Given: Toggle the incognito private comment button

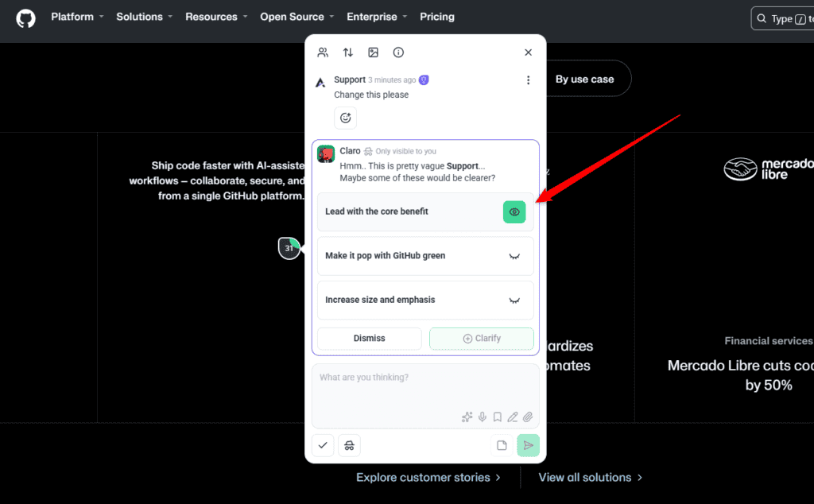Looking at the screenshot, I should click(x=350, y=445).
